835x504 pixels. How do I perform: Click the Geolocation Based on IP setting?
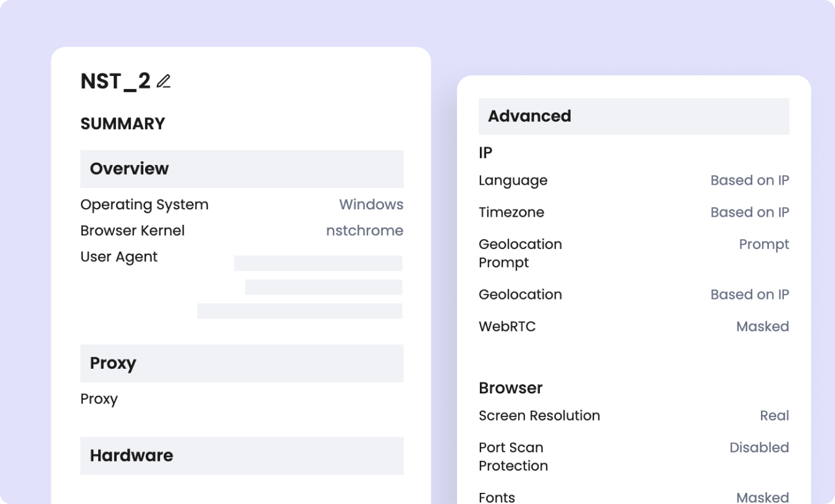[x=749, y=294]
